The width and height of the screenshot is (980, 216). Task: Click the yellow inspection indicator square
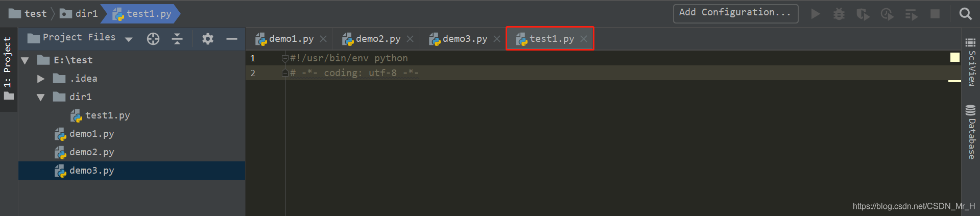[x=954, y=57]
